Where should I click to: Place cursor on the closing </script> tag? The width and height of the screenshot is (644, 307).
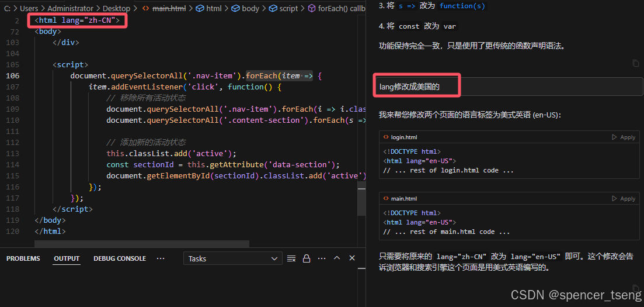[x=73, y=209]
